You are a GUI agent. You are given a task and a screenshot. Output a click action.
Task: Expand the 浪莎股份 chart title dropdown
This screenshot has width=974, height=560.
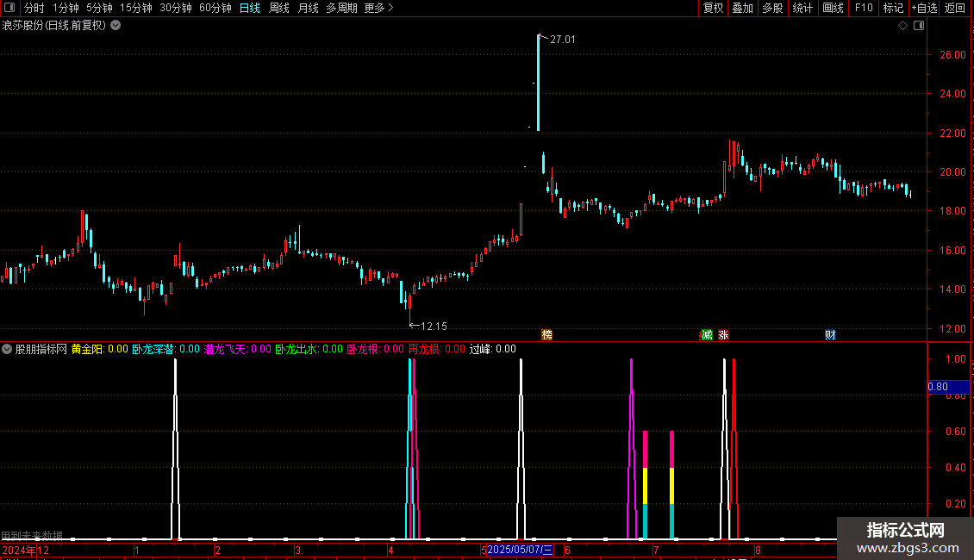[x=116, y=26]
